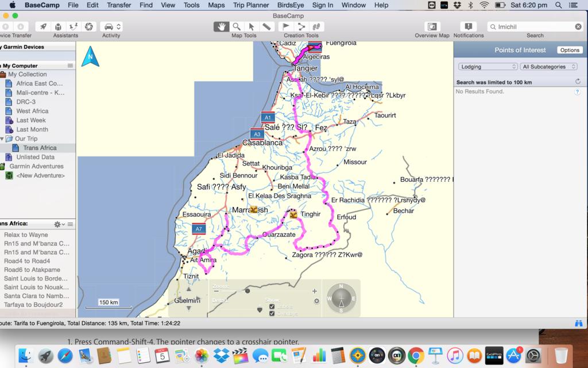Click the map zoom slider handle
Image resolution: width=588 pixels, height=368 pixels.
pyautogui.click(x=247, y=291)
